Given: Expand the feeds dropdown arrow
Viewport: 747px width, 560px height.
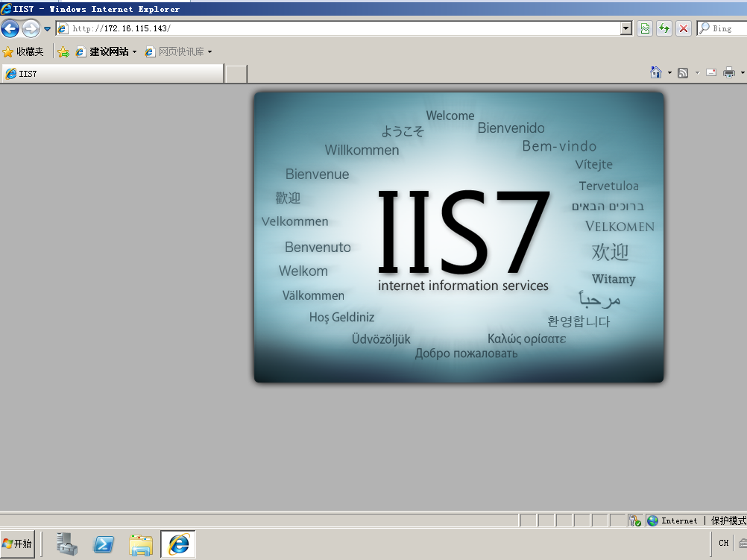Looking at the screenshot, I should point(698,73).
